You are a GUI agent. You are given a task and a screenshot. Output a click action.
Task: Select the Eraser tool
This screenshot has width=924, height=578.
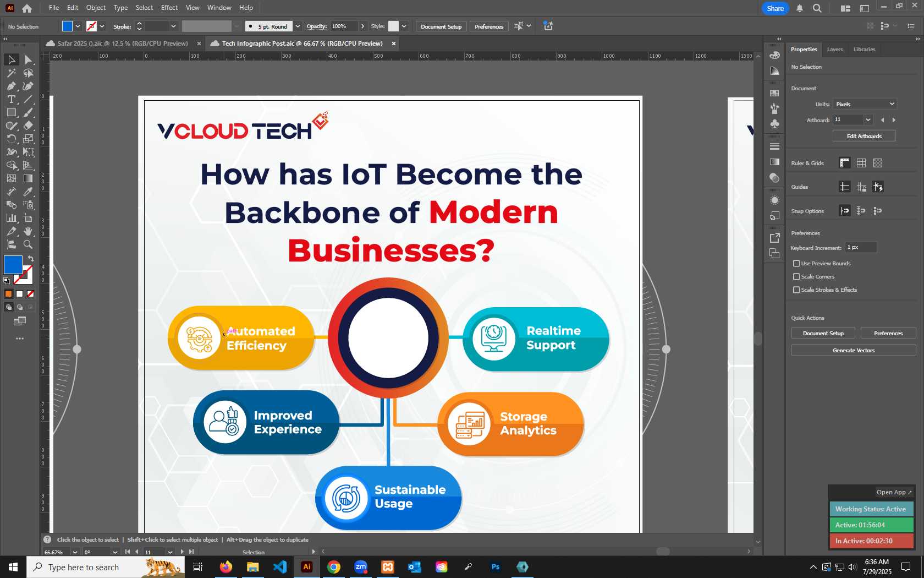(x=28, y=126)
